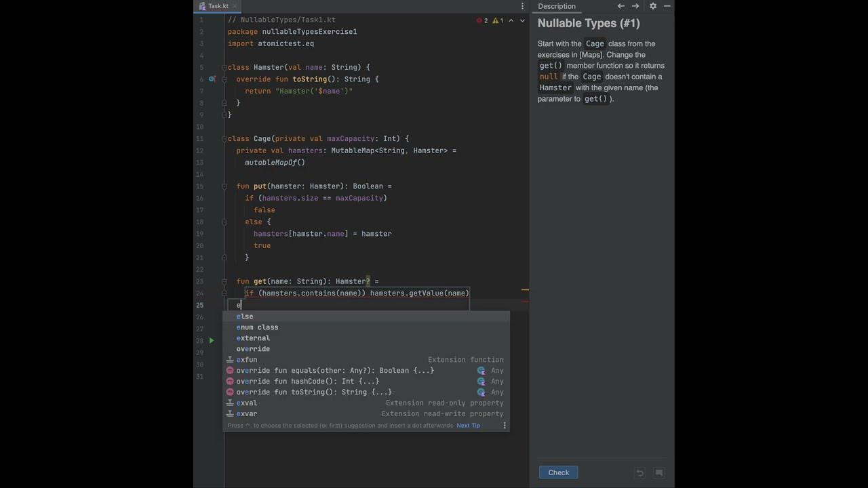This screenshot has width=868, height=488.
Task: Open completion popup more options dots
Action: [x=505, y=426]
